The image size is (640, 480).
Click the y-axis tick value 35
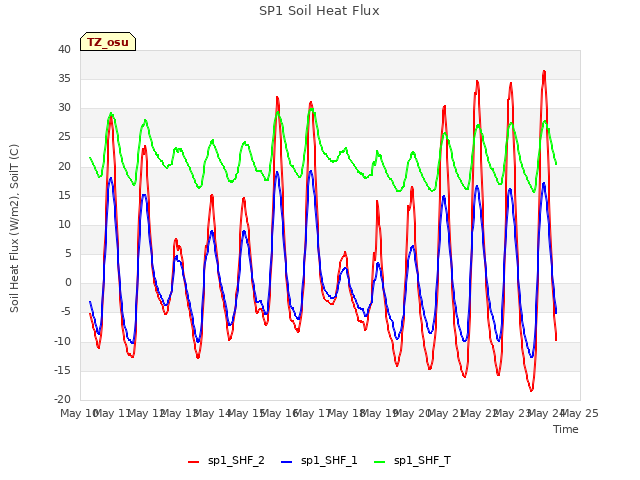pyautogui.click(x=64, y=78)
